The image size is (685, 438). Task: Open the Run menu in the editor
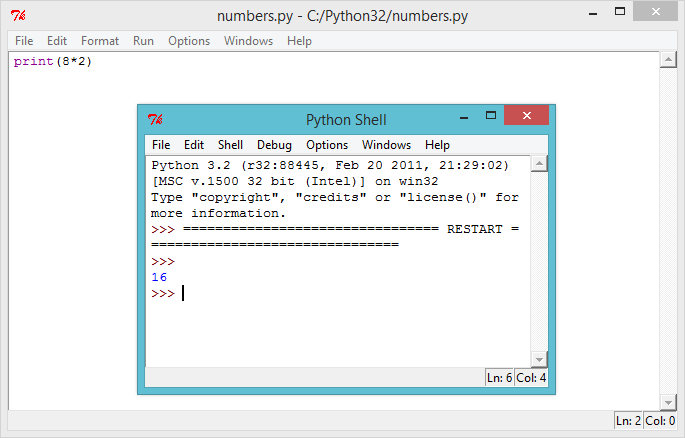(143, 41)
